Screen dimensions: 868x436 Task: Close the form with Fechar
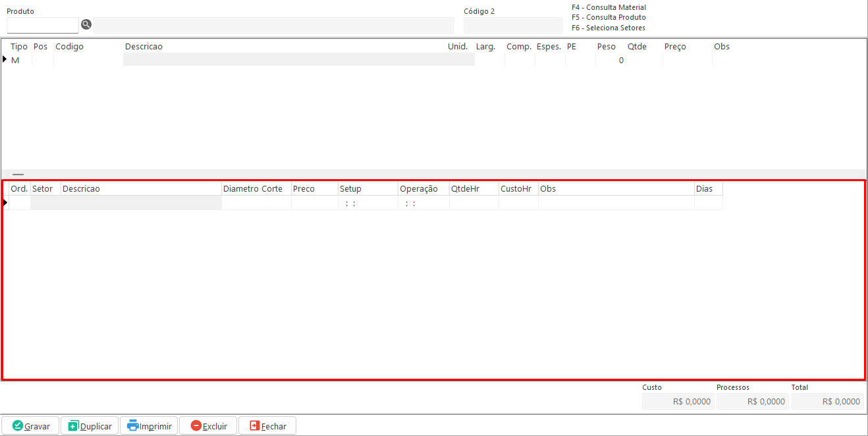(x=267, y=425)
